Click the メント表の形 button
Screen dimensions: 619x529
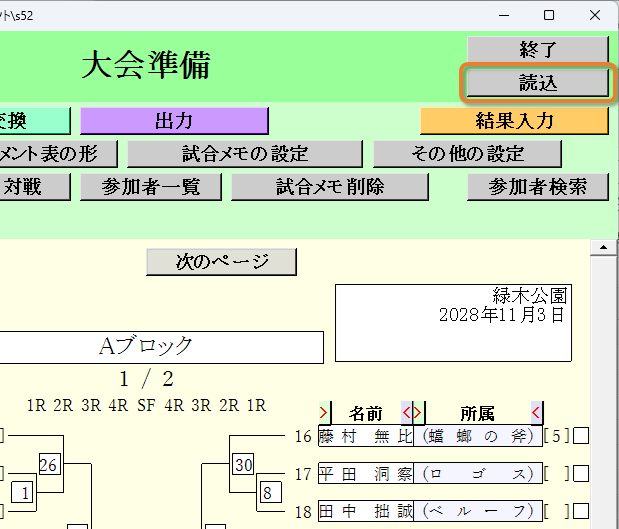pyautogui.click(x=58, y=154)
